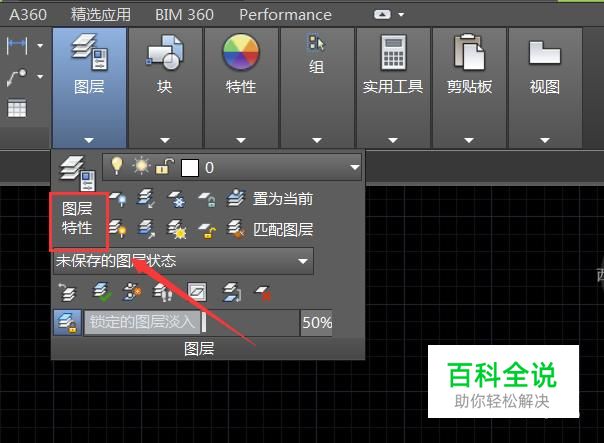Open the layer 0 dropdown arrow

coord(354,168)
